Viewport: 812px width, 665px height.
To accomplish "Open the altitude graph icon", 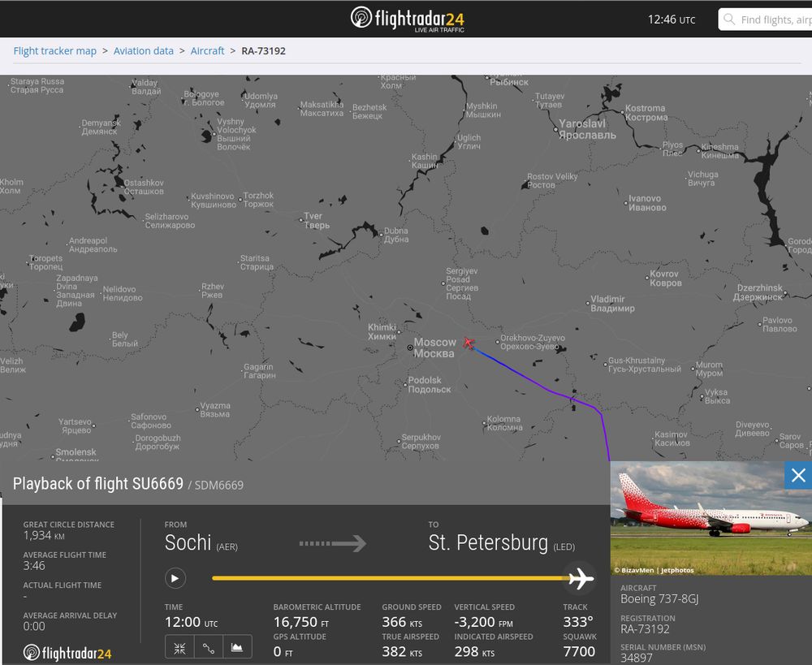I will [x=237, y=648].
